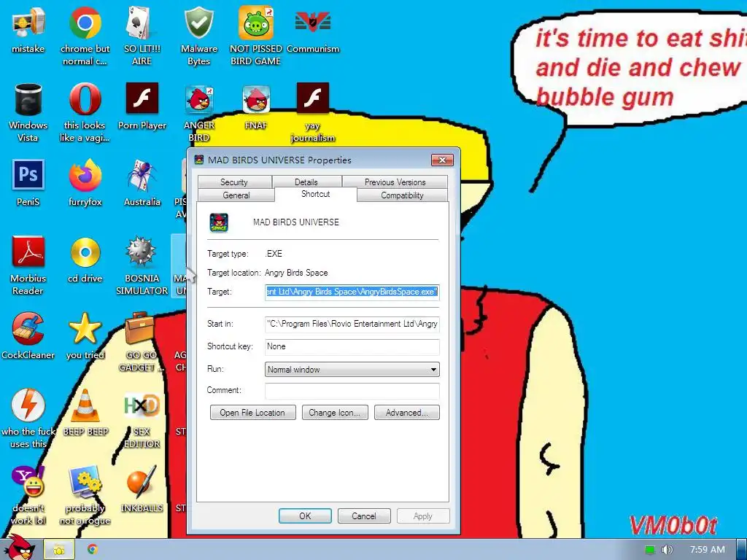The image size is (747, 560).
Task: Select the 'yay journalism' Flash icon
Action: point(313,113)
